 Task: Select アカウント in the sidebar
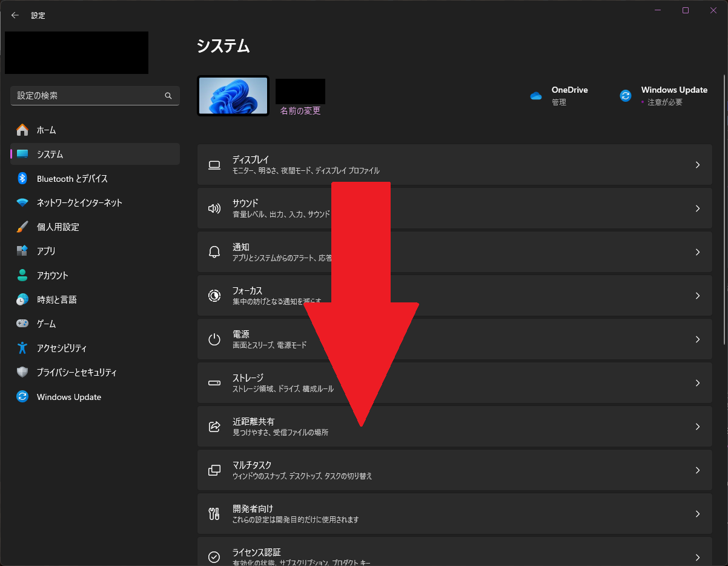(53, 275)
